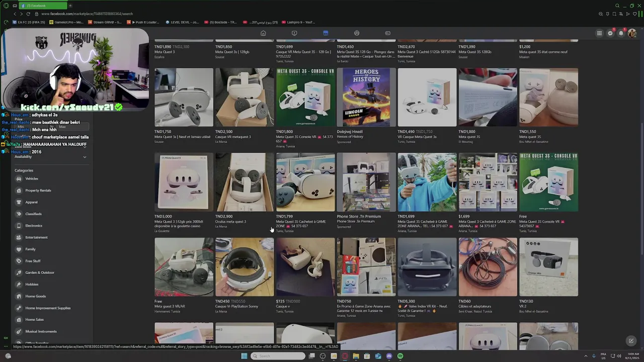Open the Facebook Video tab icon
This screenshot has width=644, height=362.
[x=294, y=33]
